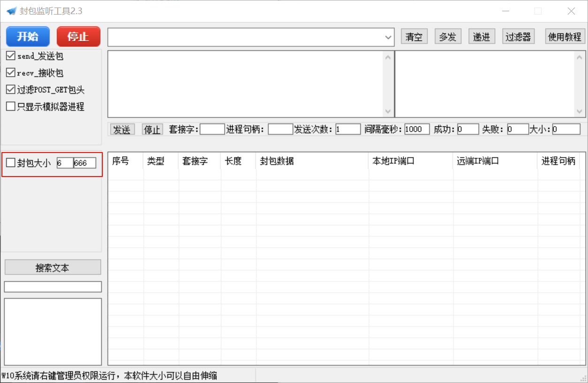Start packet capture with the blue 开始 button
The width and height of the screenshot is (588, 383).
point(28,37)
